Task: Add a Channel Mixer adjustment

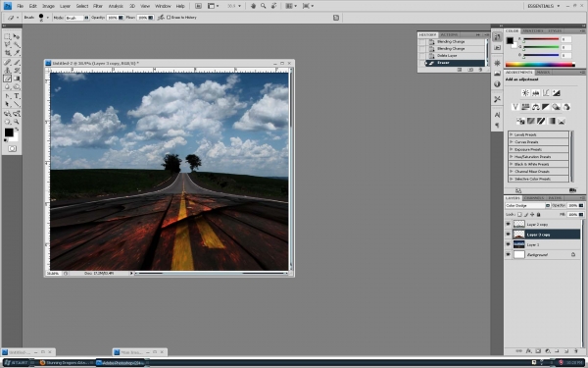Action: coord(565,107)
